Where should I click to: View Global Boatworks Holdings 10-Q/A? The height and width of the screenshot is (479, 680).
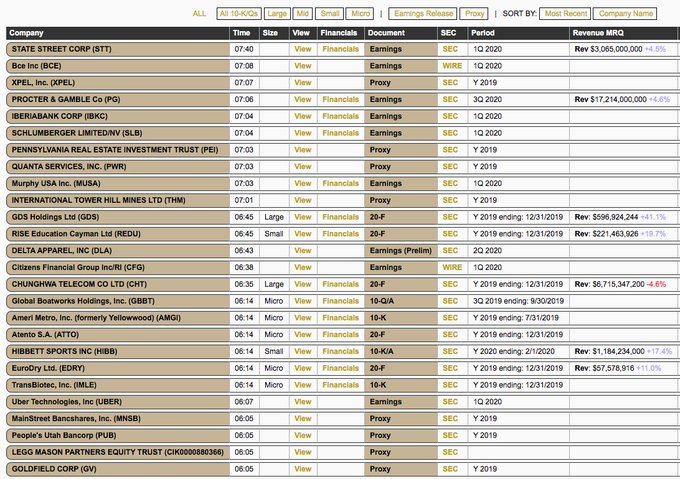303,301
